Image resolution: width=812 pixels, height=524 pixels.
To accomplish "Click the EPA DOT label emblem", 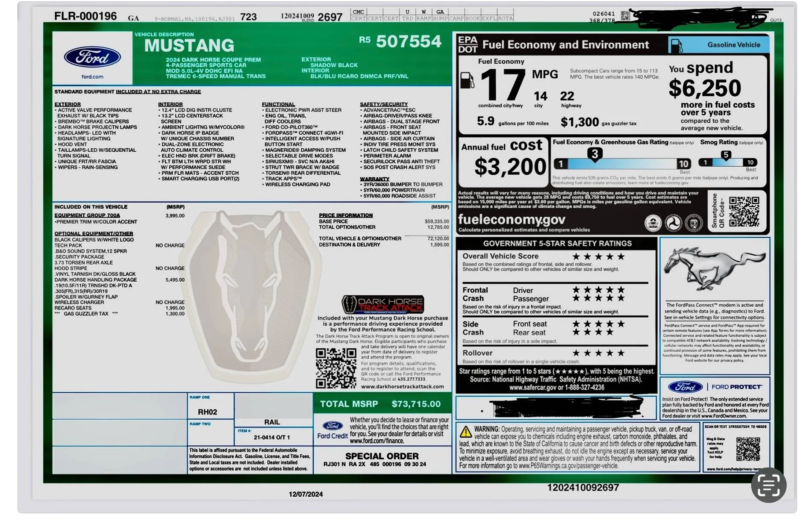I will pyautogui.click(x=468, y=44).
